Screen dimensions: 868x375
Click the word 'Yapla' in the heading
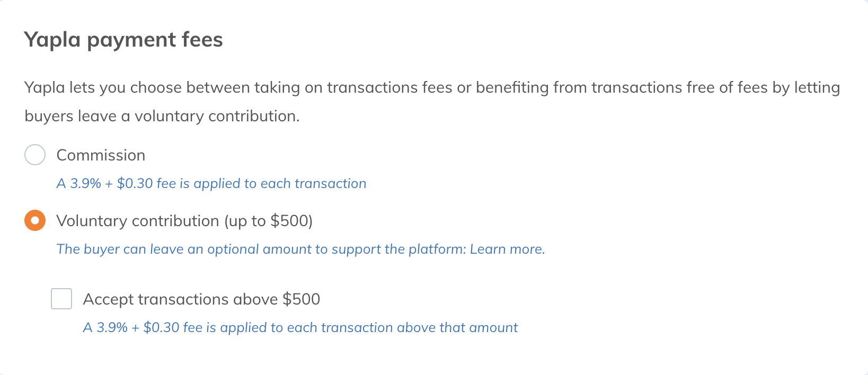pos(52,40)
